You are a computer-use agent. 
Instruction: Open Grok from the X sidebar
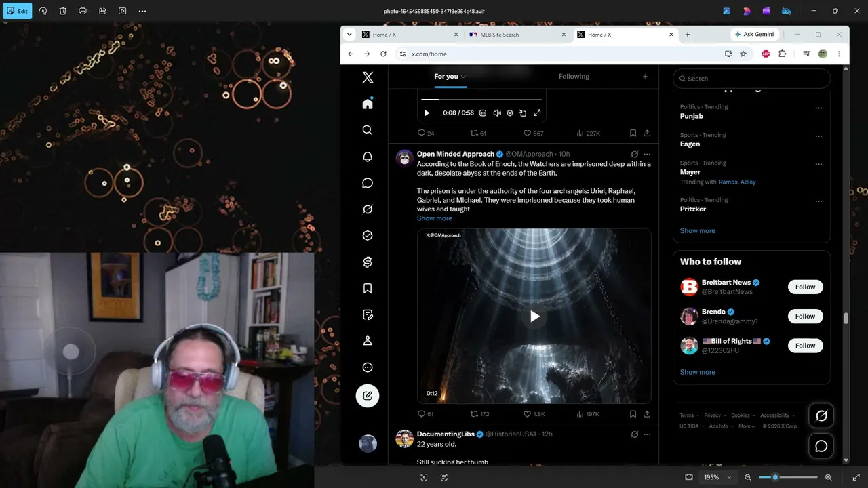368,209
